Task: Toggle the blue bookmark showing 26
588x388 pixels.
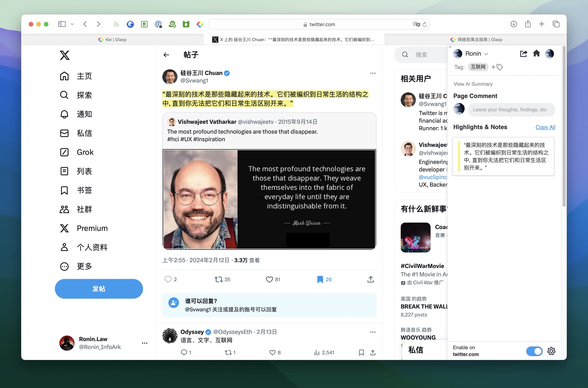Action: point(320,279)
